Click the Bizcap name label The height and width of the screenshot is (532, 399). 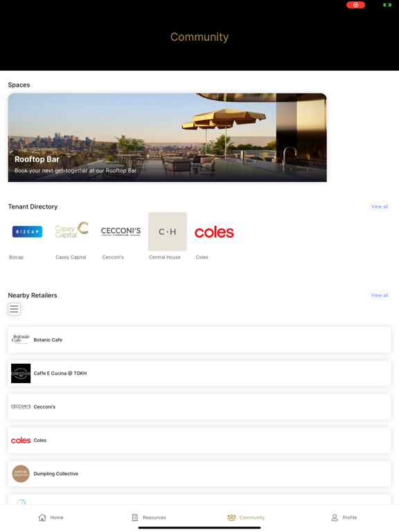pyautogui.click(x=17, y=257)
